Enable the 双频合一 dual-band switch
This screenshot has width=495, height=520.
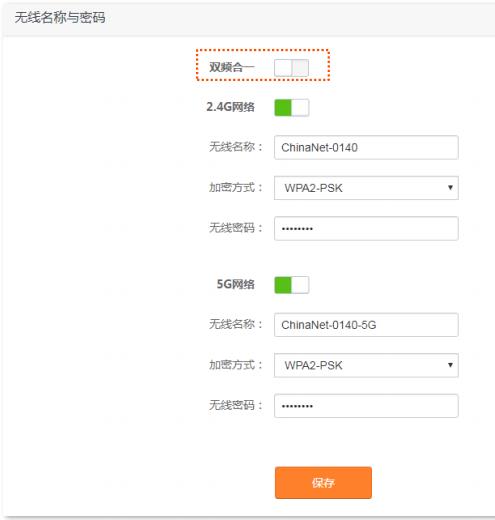pyautogui.click(x=291, y=68)
